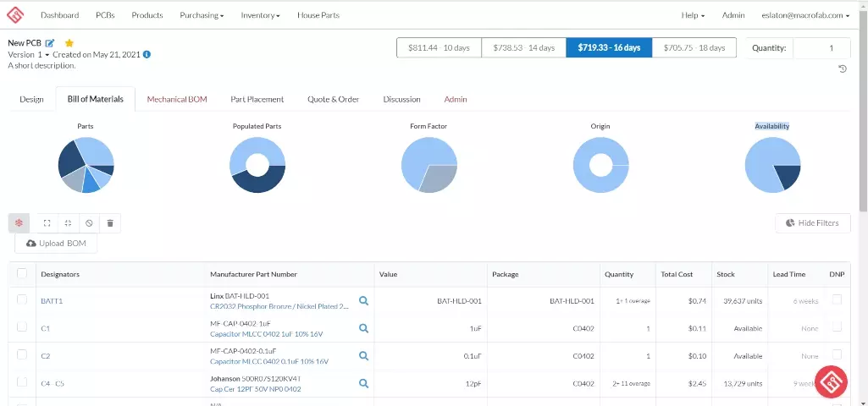Expand the Purchasing dropdown menu

click(202, 15)
